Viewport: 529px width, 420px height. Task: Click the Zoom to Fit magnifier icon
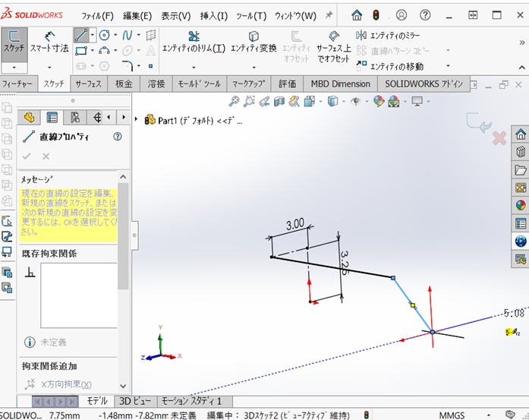pyautogui.click(x=235, y=101)
